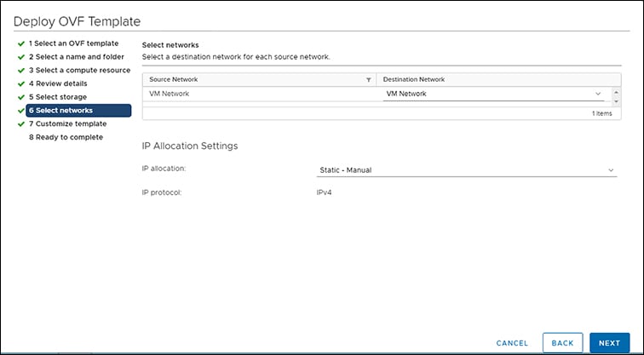
Task: Click the 'IP protocol:' label
Action: pos(161,192)
